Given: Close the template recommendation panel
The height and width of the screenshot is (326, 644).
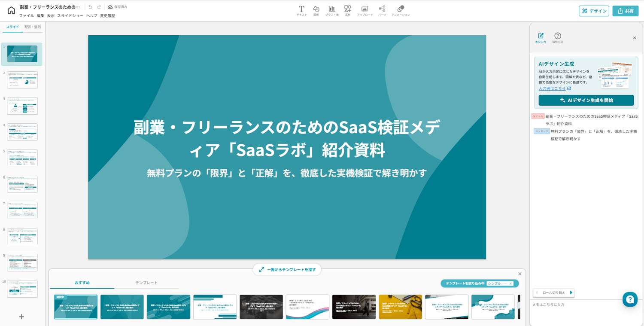Looking at the screenshot, I should [520, 274].
